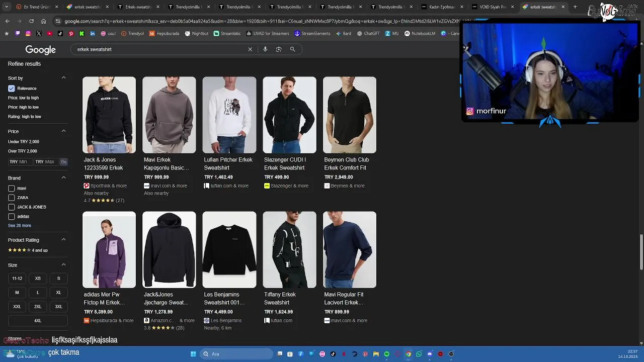The width and height of the screenshot is (644, 362).
Task: Check the mavi brand checkbox
Action: (x=11, y=189)
